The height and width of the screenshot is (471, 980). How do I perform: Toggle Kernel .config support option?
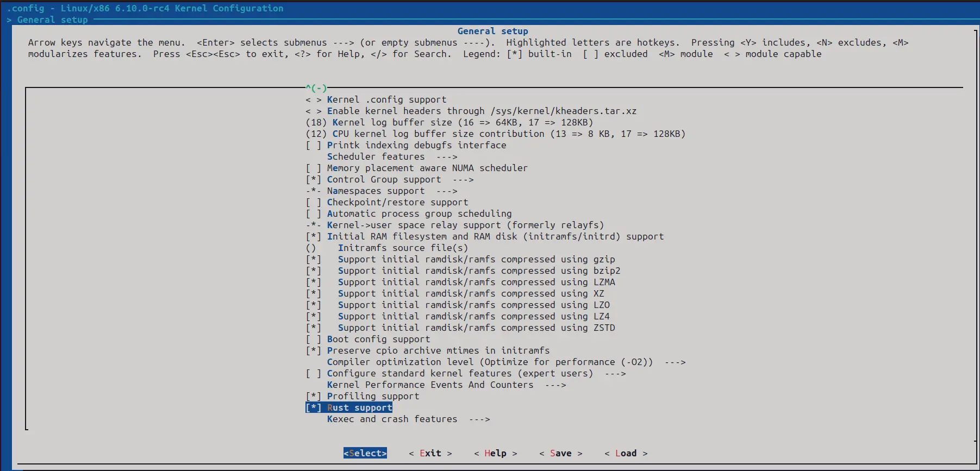coord(376,99)
